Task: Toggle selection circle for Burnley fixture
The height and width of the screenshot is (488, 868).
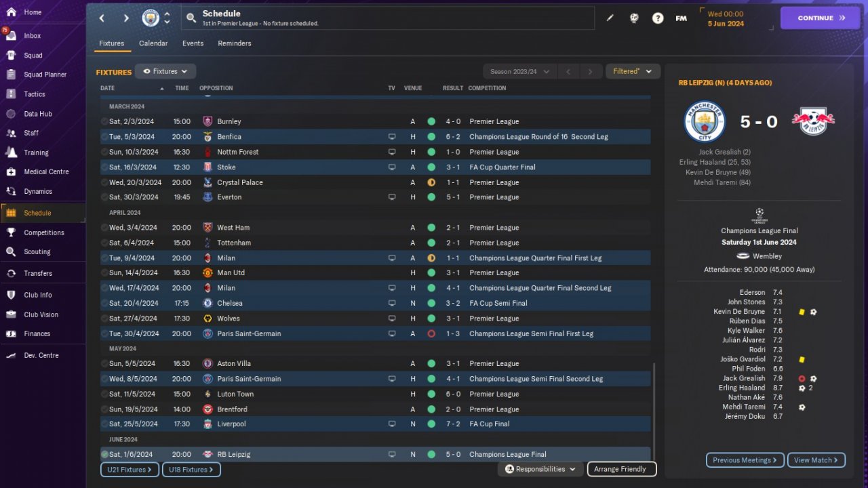Action: click(x=104, y=121)
